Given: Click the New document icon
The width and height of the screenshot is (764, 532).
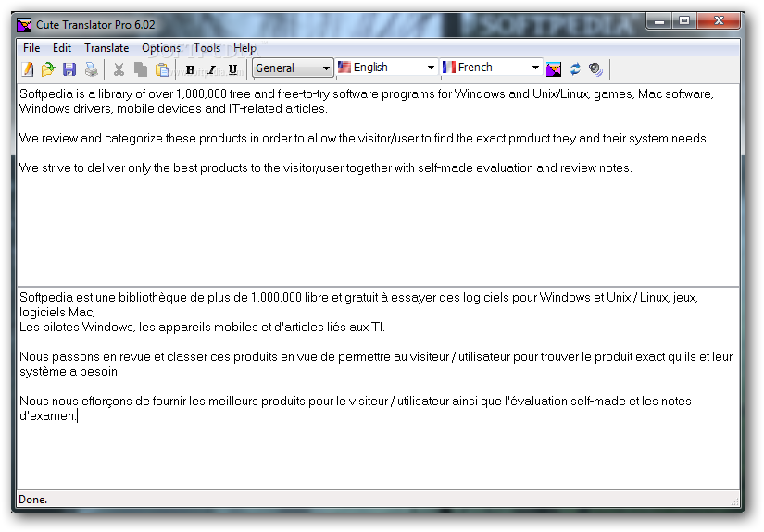Looking at the screenshot, I should (28, 69).
